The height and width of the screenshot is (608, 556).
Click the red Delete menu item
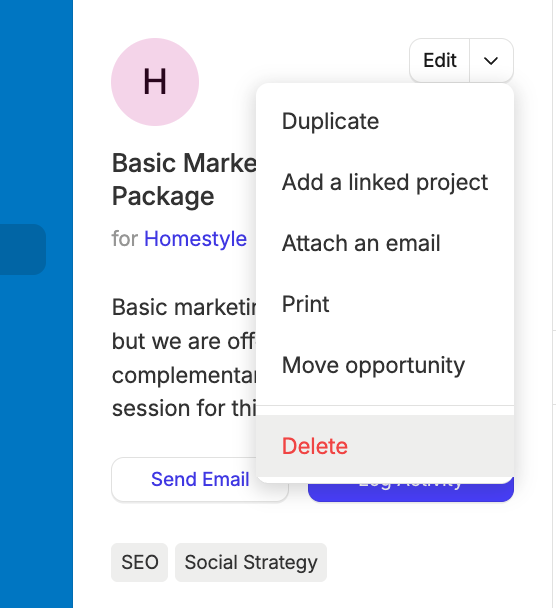coord(385,446)
